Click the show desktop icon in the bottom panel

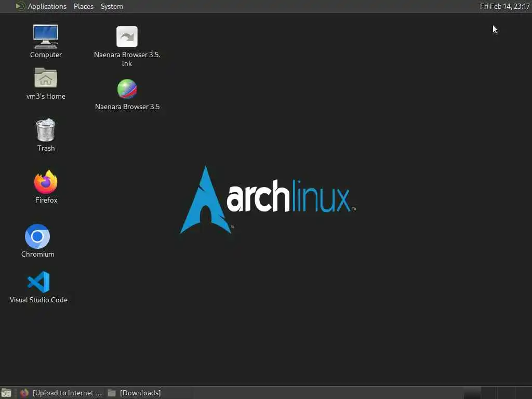[6, 393]
